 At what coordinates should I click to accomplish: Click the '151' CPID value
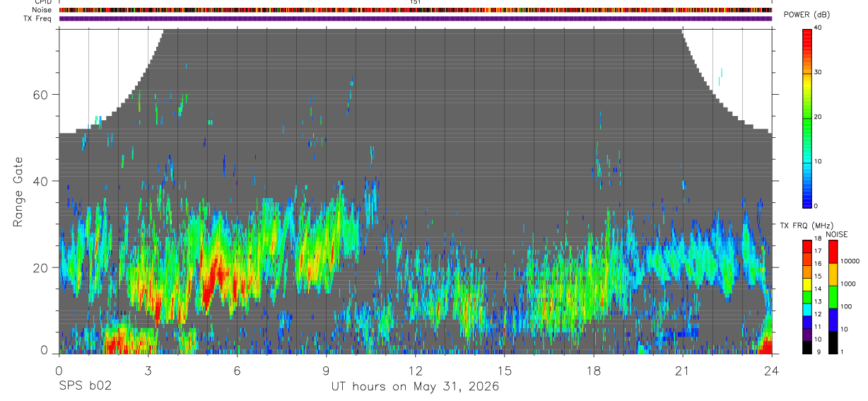click(x=416, y=2)
